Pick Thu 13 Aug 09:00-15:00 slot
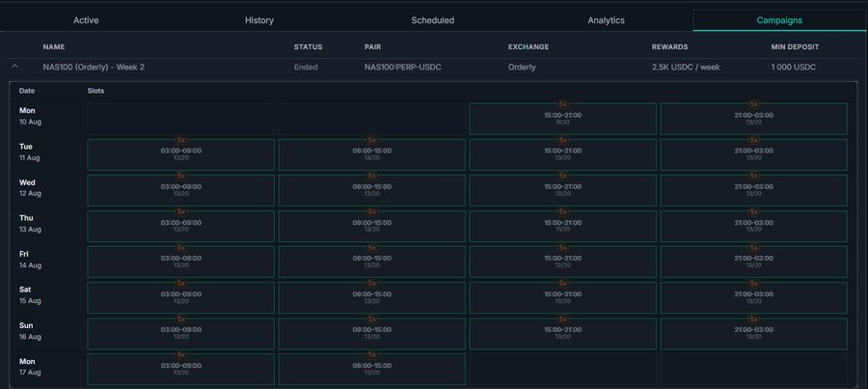The width and height of the screenshot is (868, 389). pyautogui.click(x=371, y=226)
